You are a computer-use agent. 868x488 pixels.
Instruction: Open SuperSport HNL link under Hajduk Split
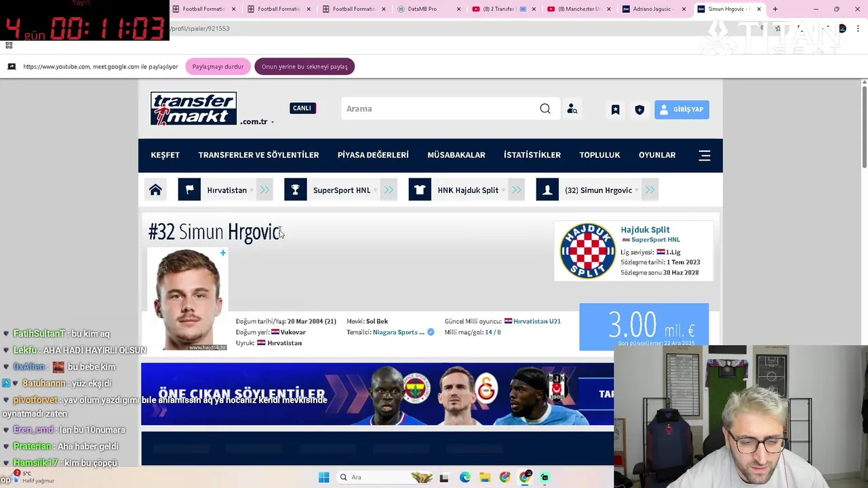coord(655,240)
